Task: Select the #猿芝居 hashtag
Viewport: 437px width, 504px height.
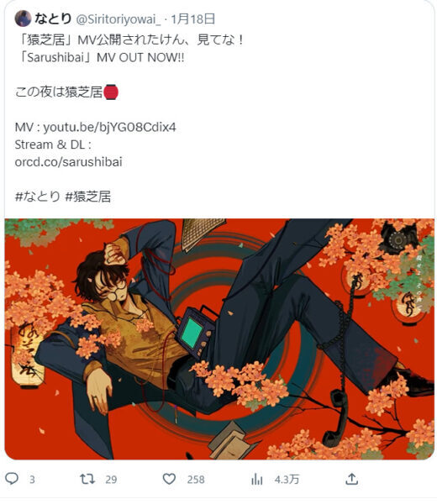Action: tap(88, 197)
